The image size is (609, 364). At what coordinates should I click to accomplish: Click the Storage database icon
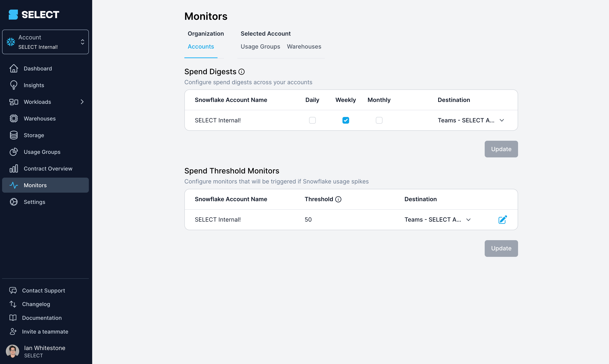[x=14, y=135]
